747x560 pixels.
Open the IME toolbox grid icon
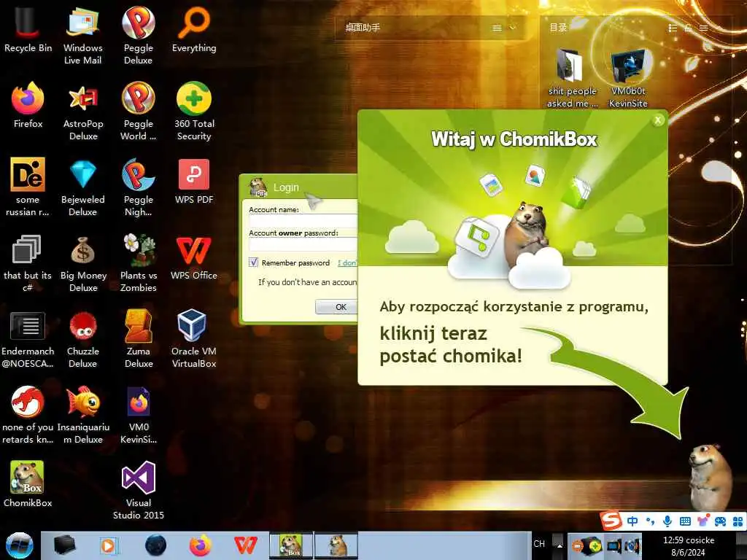point(738,521)
